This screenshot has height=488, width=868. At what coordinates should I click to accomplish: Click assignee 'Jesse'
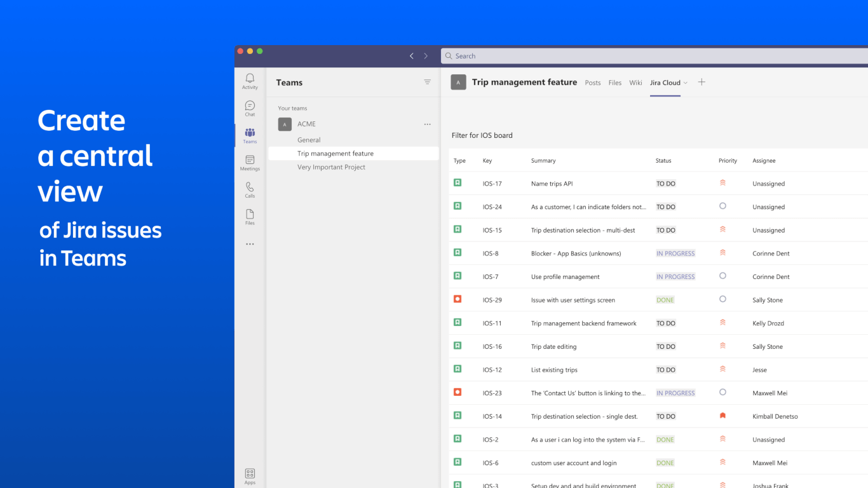pos(759,370)
